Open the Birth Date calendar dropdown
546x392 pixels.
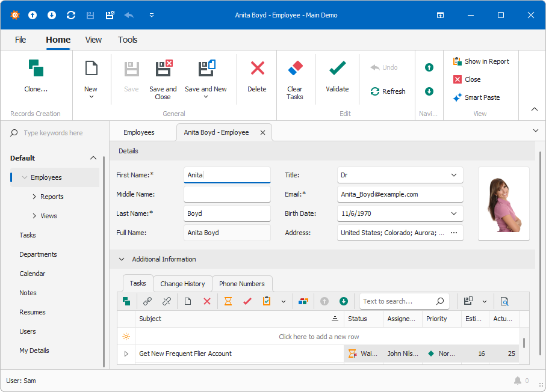coord(454,213)
